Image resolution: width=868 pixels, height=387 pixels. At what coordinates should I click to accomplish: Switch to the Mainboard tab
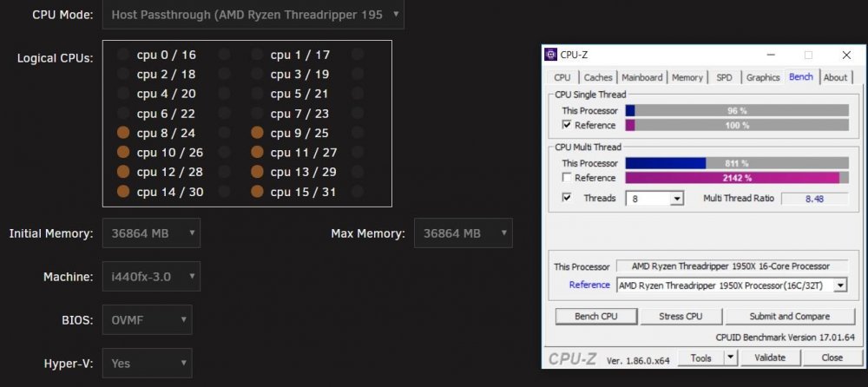pyautogui.click(x=642, y=77)
